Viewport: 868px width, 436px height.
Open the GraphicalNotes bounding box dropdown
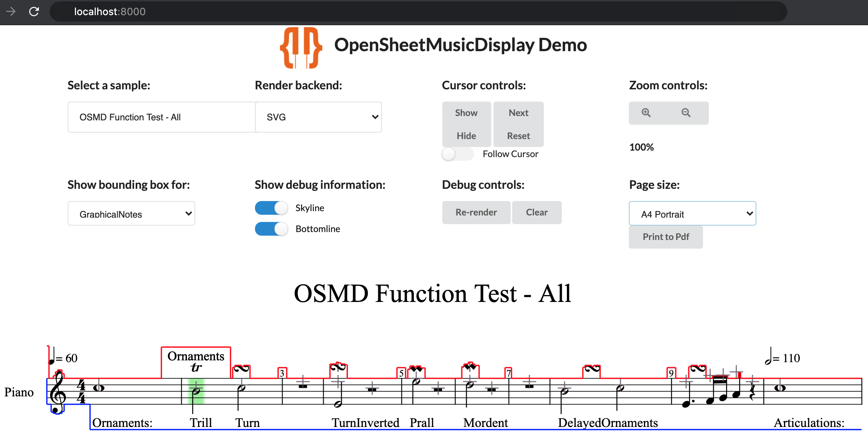point(131,214)
